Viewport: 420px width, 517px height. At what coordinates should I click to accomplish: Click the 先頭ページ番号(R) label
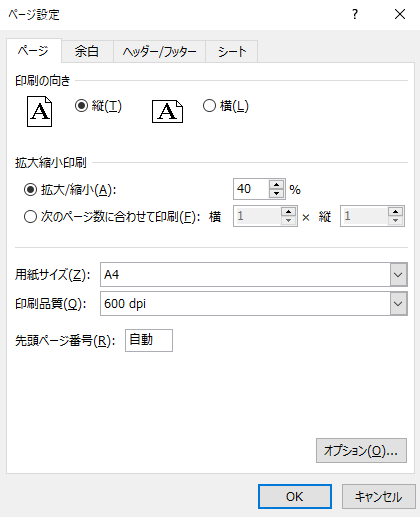(x=65, y=341)
